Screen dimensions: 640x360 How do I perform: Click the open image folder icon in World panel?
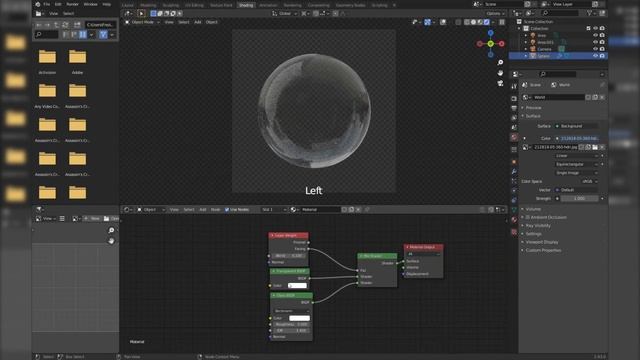(595, 147)
